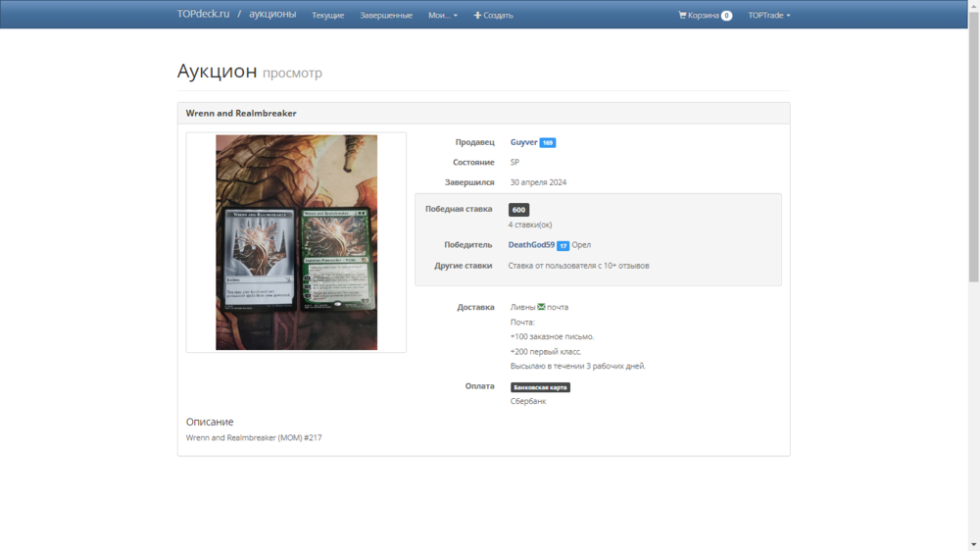Expand the TOPTrade user menu
The height and width of the screenshot is (551, 980).
(x=768, y=16)
